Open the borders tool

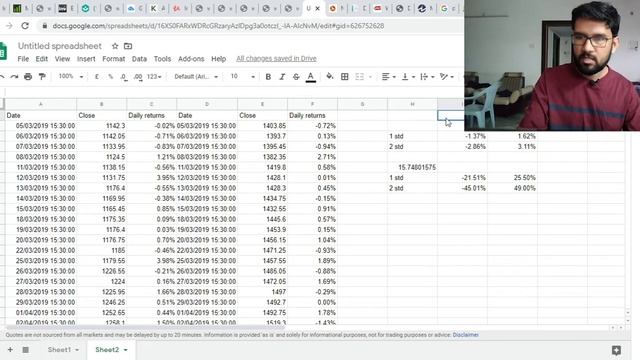click(x=344, y=77)
